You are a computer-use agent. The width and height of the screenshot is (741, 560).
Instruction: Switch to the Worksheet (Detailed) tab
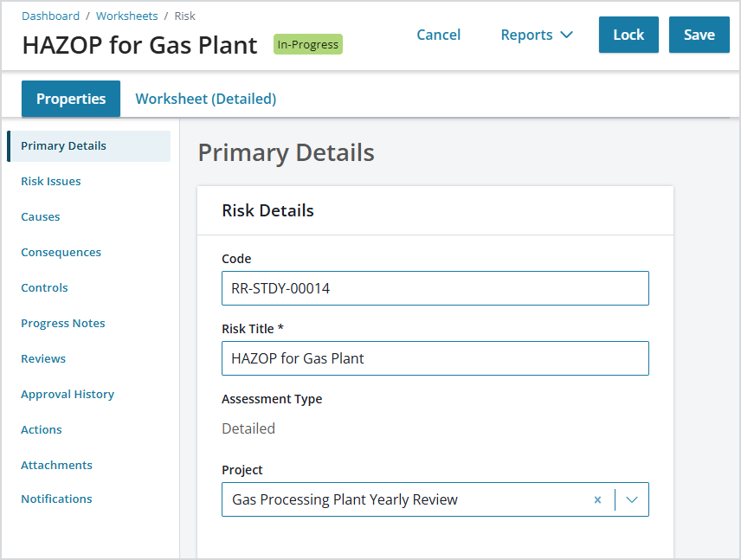click(x=206, y=99)
